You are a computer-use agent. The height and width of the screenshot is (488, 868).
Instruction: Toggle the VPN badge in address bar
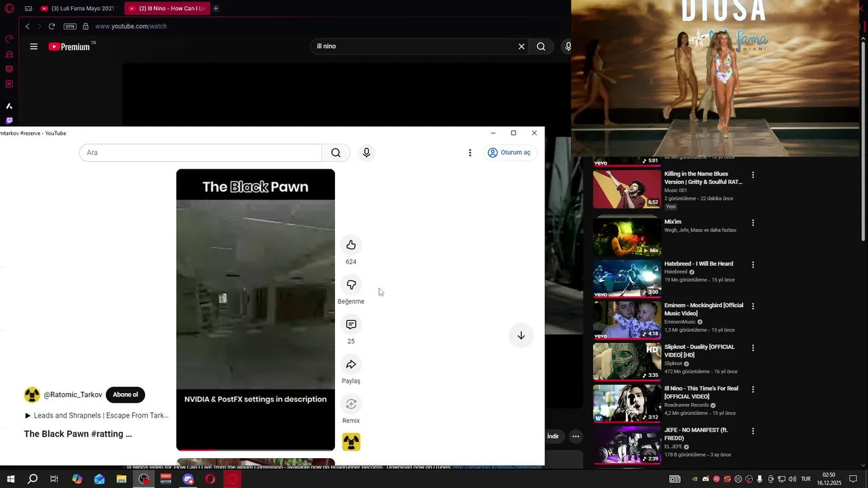tap(70, 26)
